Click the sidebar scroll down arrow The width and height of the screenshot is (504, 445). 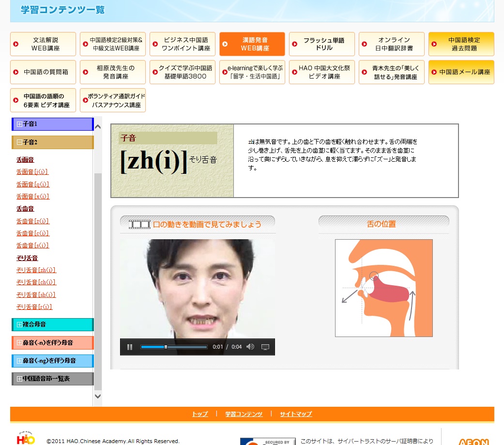[x=98, y=396]
